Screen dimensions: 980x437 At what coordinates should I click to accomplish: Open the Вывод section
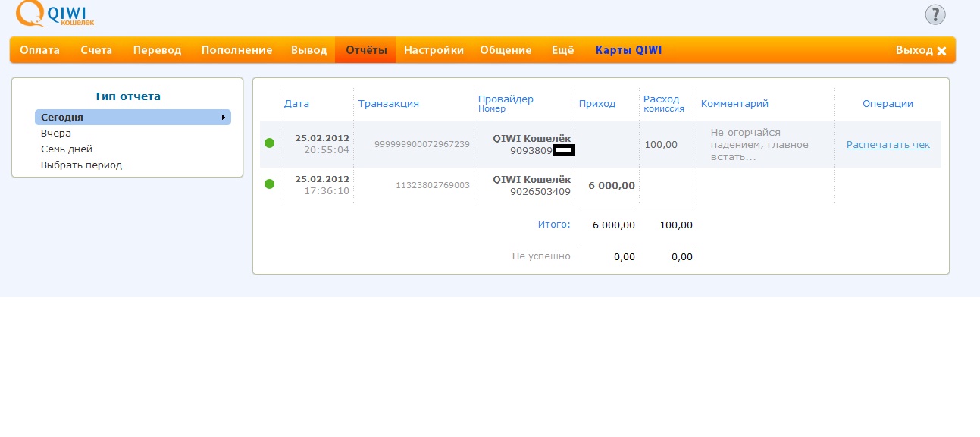308,50
